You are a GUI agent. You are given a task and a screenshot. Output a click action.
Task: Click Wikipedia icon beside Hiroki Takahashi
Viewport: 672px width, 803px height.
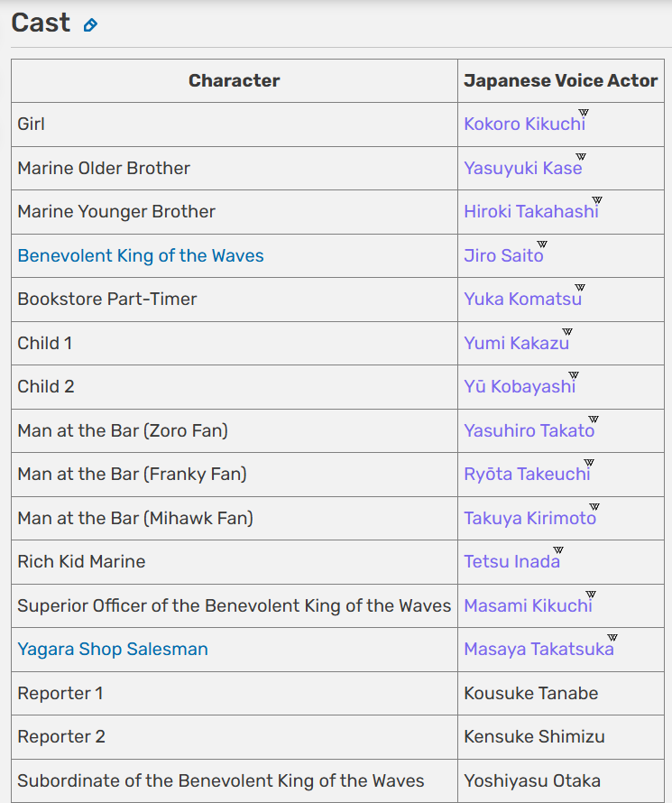tap(597, 199)
